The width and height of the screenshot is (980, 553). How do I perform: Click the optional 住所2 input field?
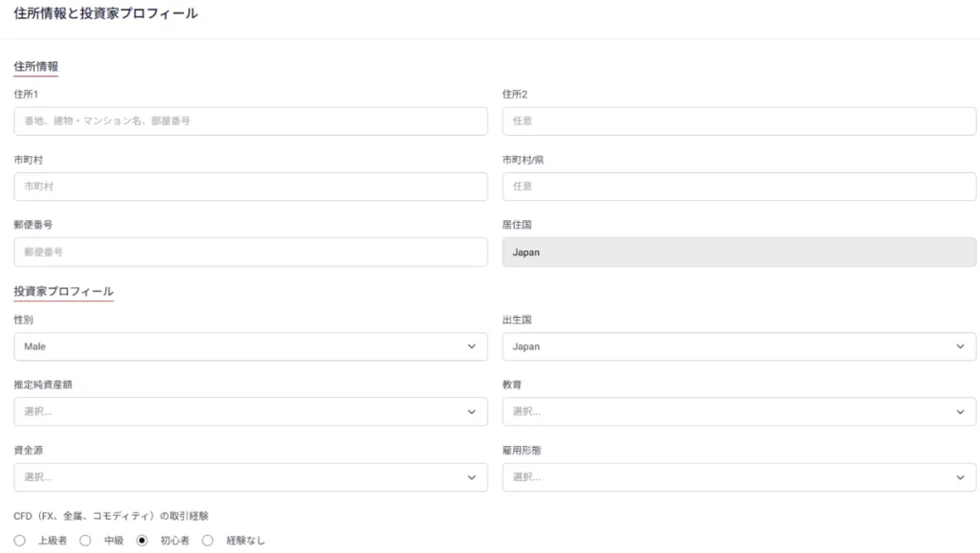click(x=739, y=121)
